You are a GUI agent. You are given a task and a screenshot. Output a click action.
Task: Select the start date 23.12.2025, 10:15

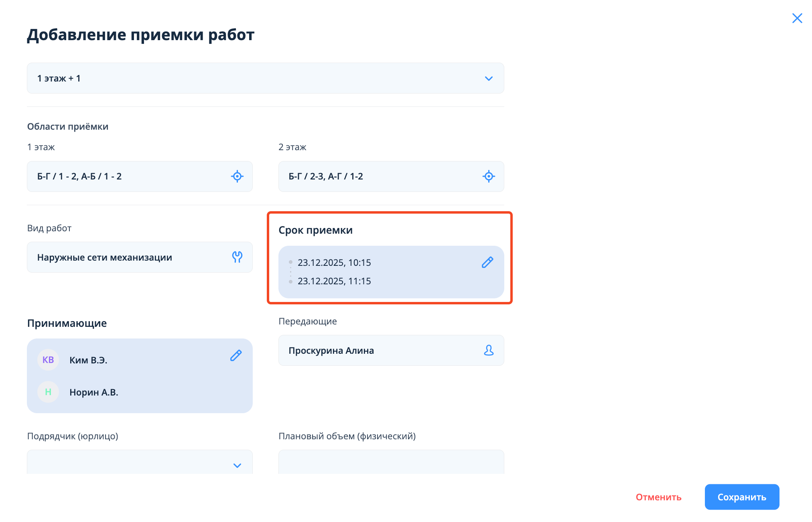334,263
